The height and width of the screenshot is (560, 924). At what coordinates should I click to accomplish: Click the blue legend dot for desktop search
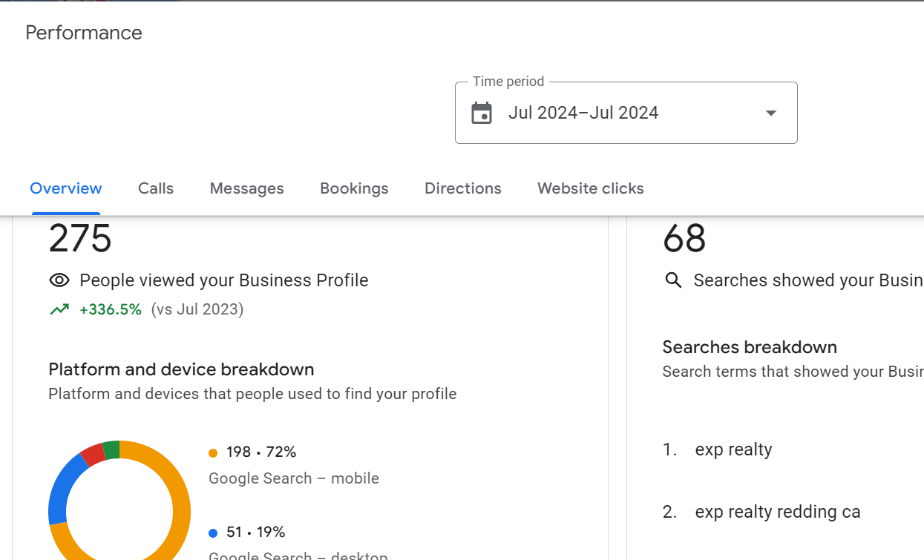tap(213, 533)
